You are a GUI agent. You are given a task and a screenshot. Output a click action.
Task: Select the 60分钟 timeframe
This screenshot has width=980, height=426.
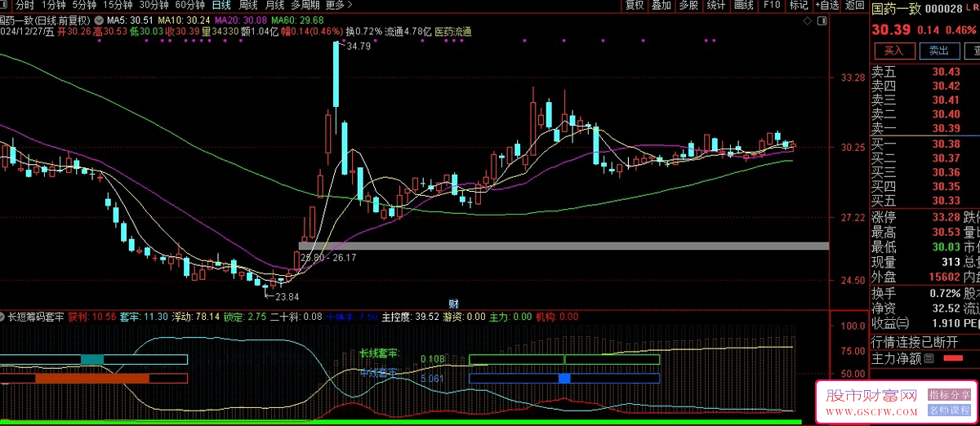[x=189, y=5]
